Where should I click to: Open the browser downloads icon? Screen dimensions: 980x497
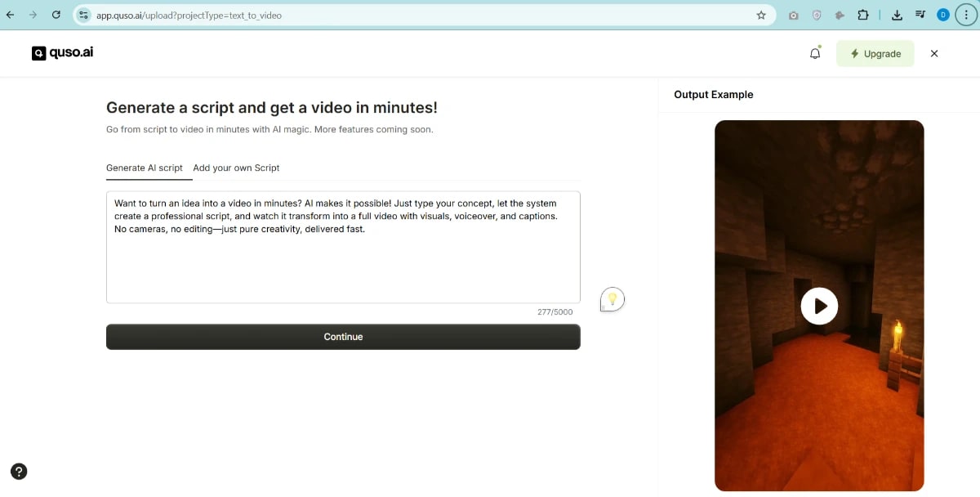[x=896, y=14]
